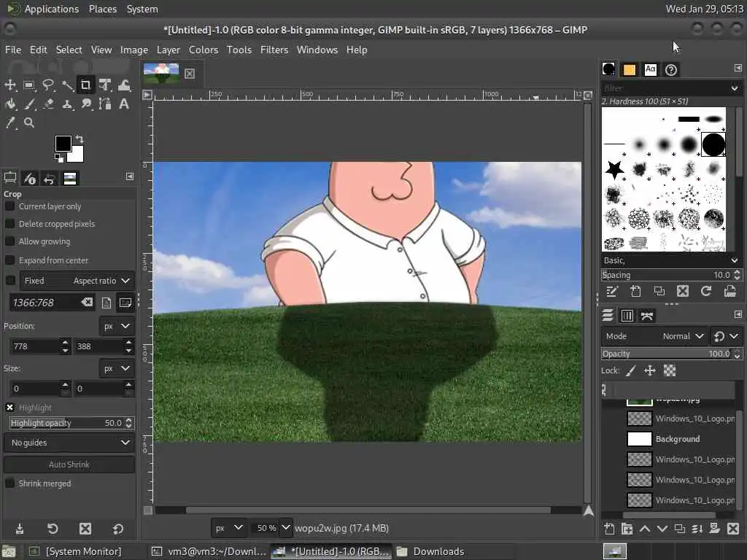Clear the 1366:768 aspect ratio entry

click(87, 303)
